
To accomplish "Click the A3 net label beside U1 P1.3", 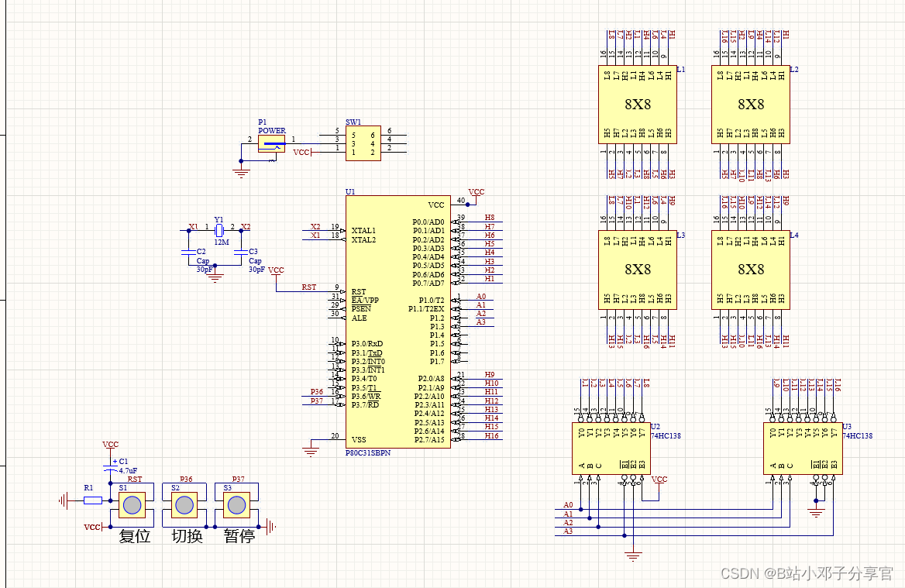I will [x=480, y=322].
